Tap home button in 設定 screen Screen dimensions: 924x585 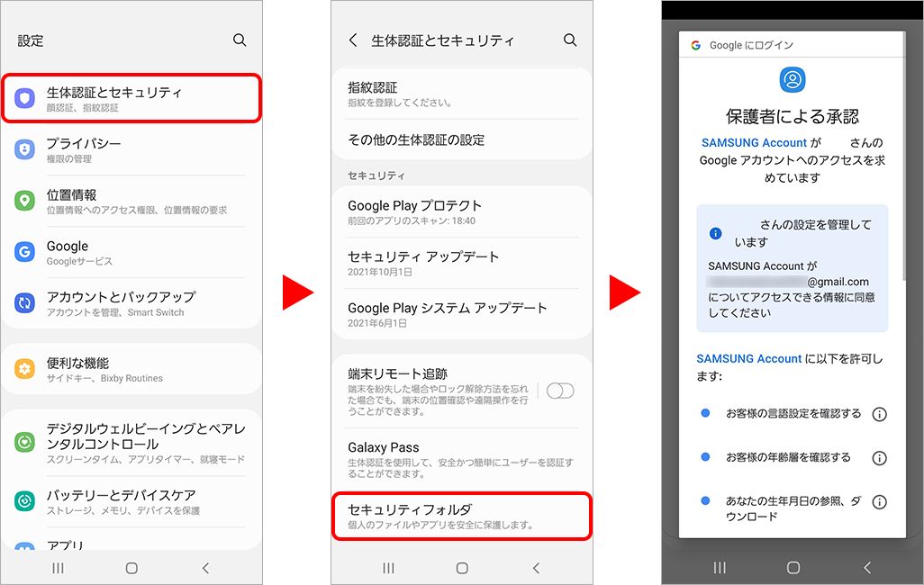coord(131,568)
